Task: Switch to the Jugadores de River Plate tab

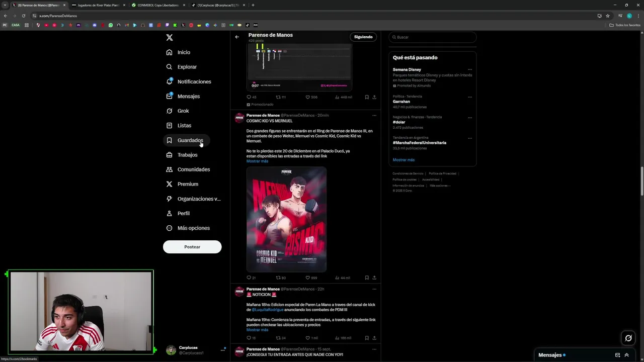Action: (x=98, y=5)
